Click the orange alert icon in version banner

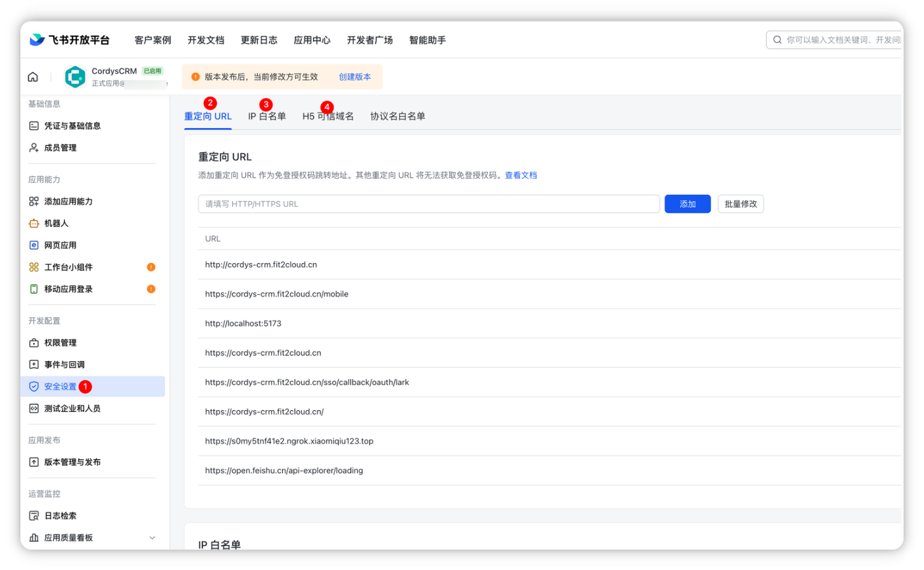195,77
